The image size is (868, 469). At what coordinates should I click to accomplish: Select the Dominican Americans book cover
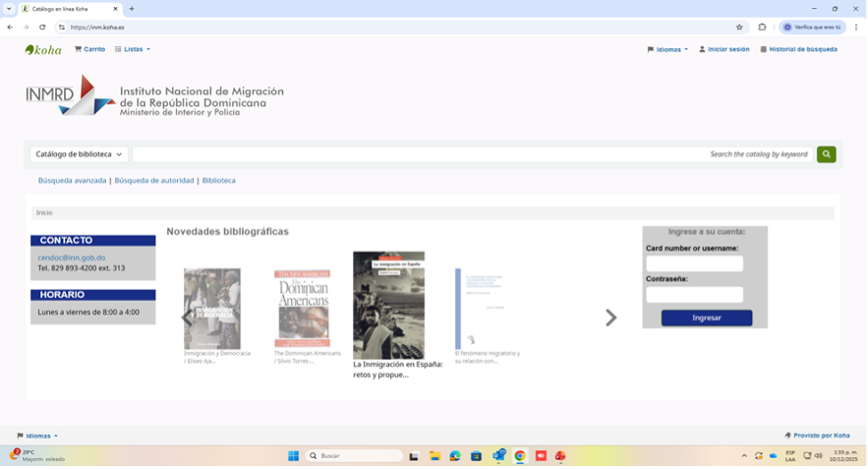[x=302, y=309]
